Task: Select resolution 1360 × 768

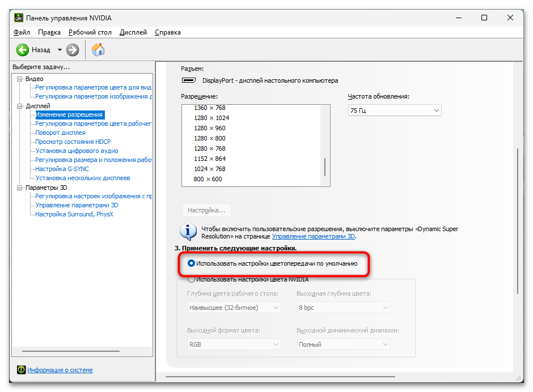Action: point(210,108)
